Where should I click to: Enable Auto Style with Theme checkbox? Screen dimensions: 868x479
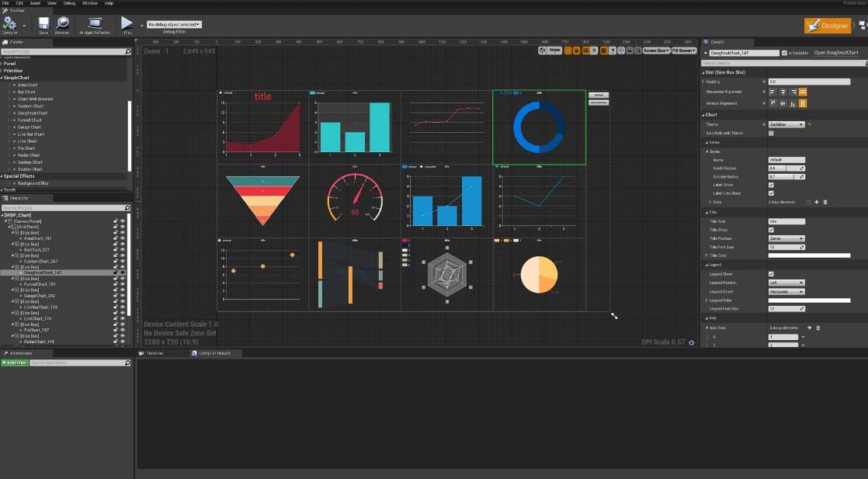pyautogui.click(x=770, y=133)
